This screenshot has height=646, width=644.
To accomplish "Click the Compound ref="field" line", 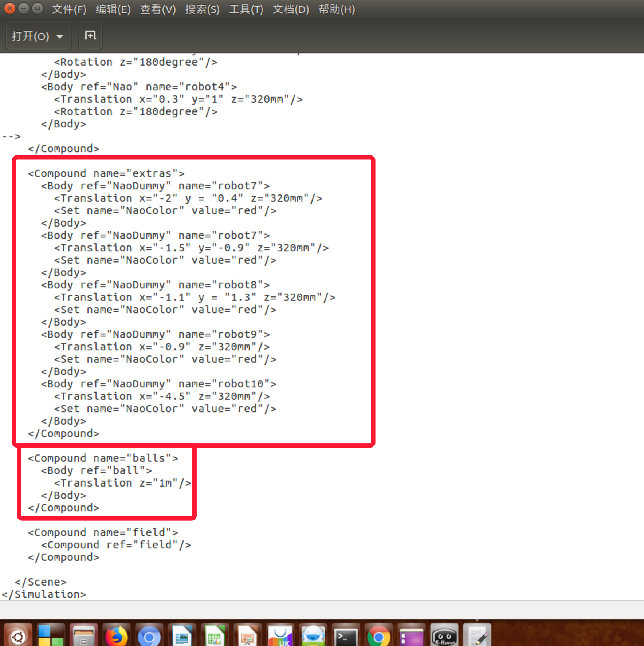I will coord(116,545).
